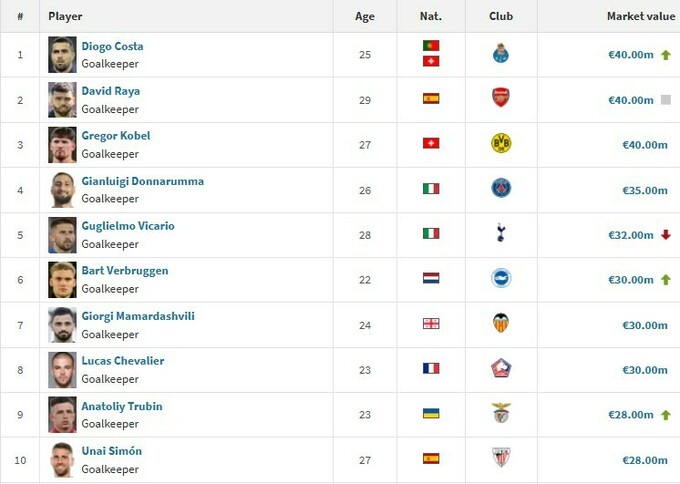Click the Benfica club crest
The image size is (680, 484).
(501, 413)
